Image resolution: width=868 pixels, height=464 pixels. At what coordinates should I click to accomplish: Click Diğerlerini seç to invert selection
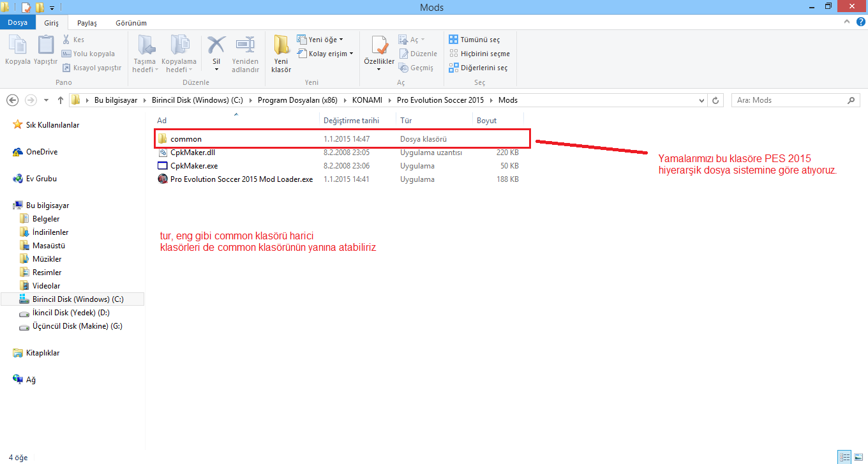pyautogui.click(x=478, y=68)
